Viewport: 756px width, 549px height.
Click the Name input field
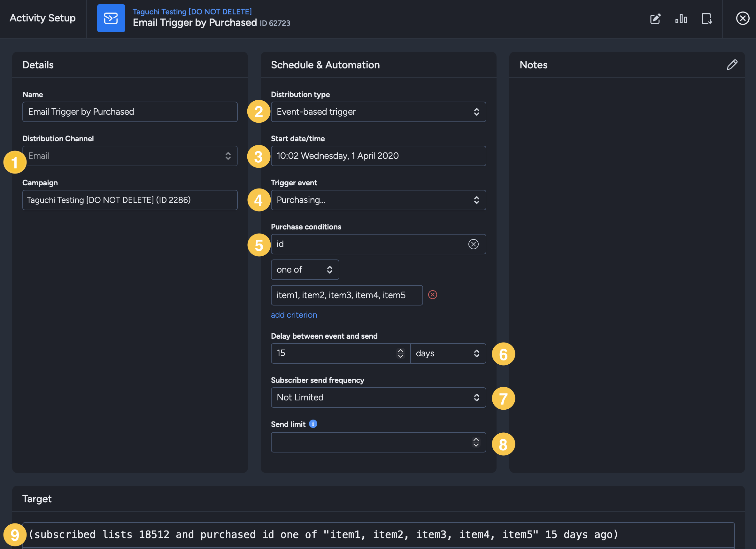[130, 112]
